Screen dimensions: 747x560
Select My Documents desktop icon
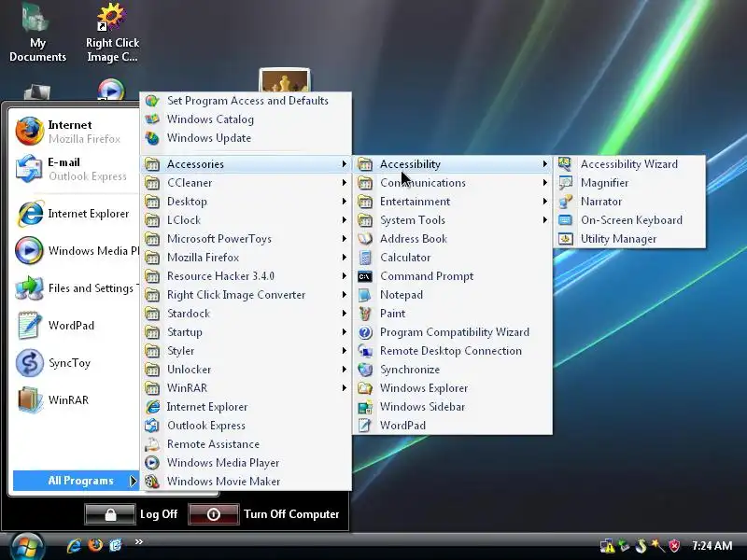(37, 33)
